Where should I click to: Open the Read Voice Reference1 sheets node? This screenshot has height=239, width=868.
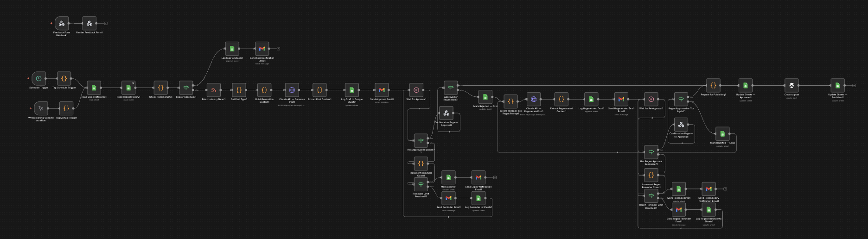tap(94, 88)
